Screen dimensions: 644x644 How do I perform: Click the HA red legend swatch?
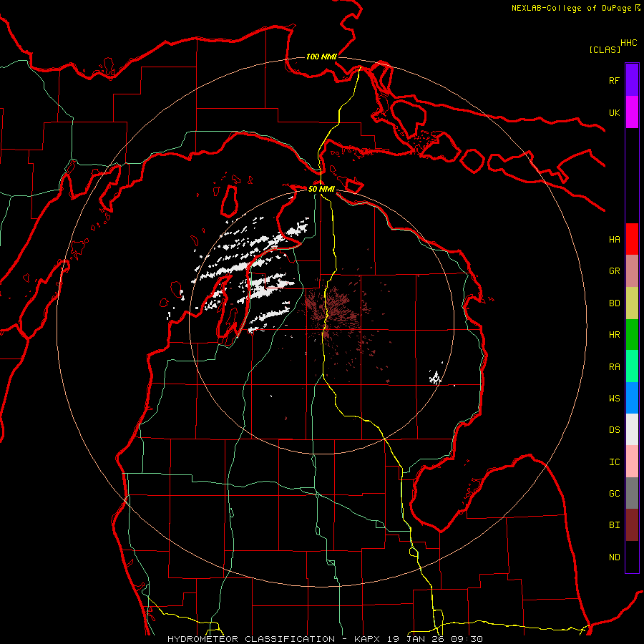632,239
